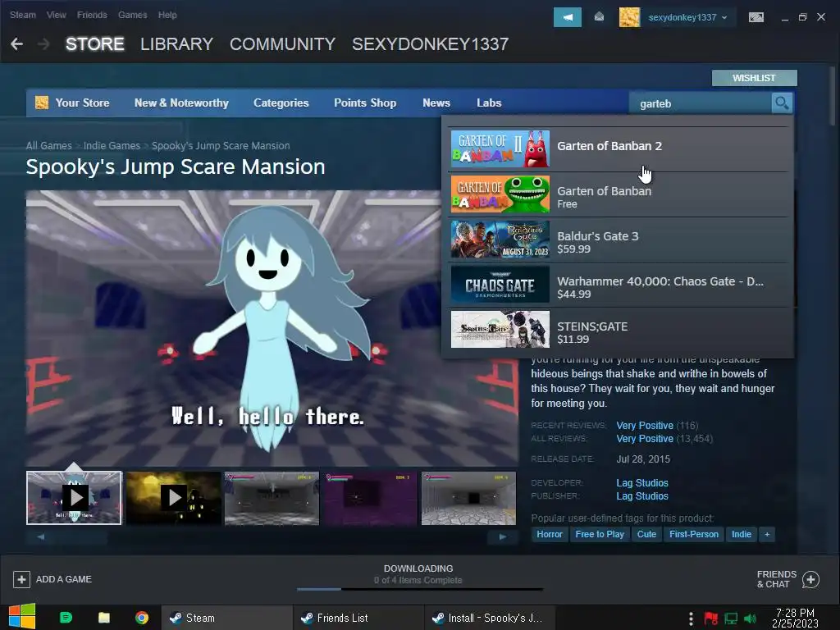840x630 pixels.
Task: Open the Windows Start menu
Action: tap(22, 617)
